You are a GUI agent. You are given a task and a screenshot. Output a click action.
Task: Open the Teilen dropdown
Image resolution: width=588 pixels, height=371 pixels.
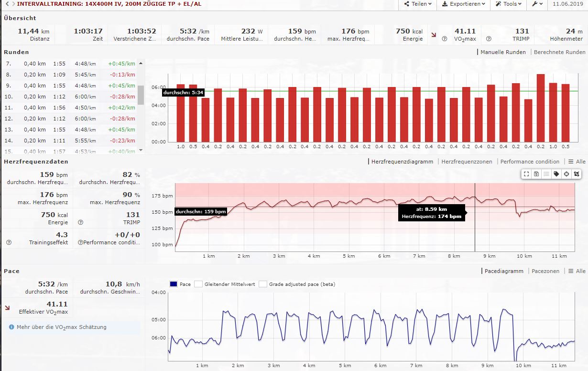[x=418, y=4]
